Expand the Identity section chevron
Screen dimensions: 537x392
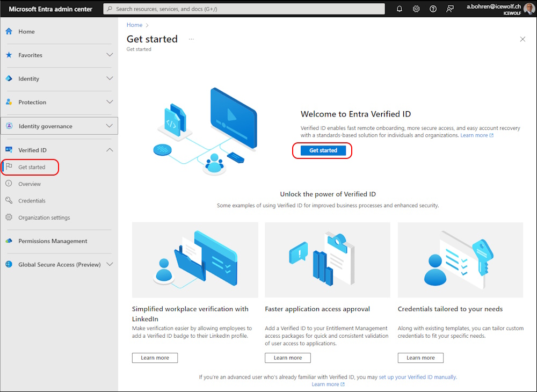coord(110,78)
